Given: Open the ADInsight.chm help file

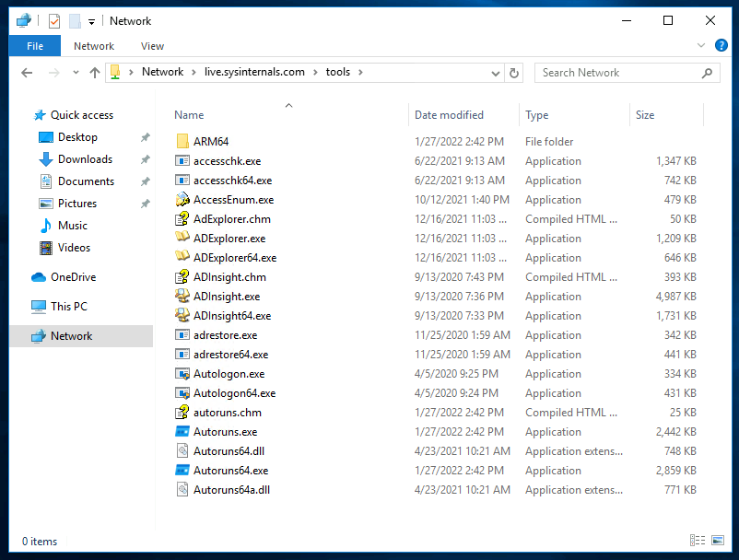Looking at the screenshot, I should click(224, 276).
